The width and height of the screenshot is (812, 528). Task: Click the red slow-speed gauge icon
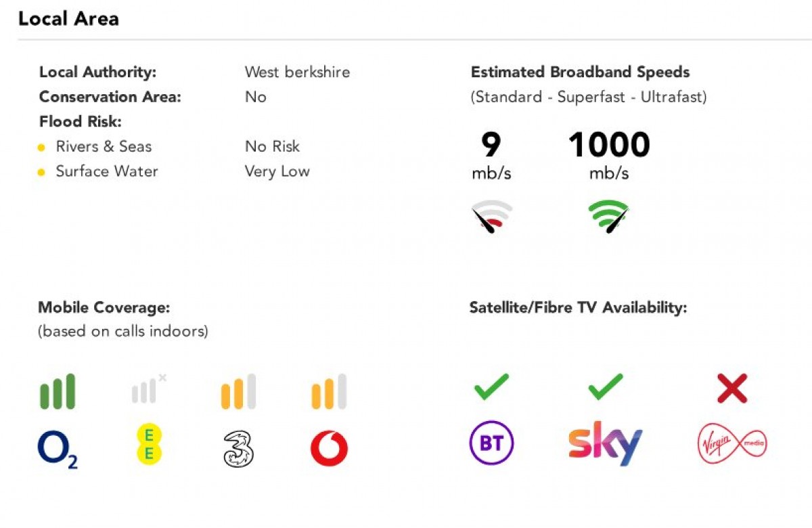[x=492, y=217]
